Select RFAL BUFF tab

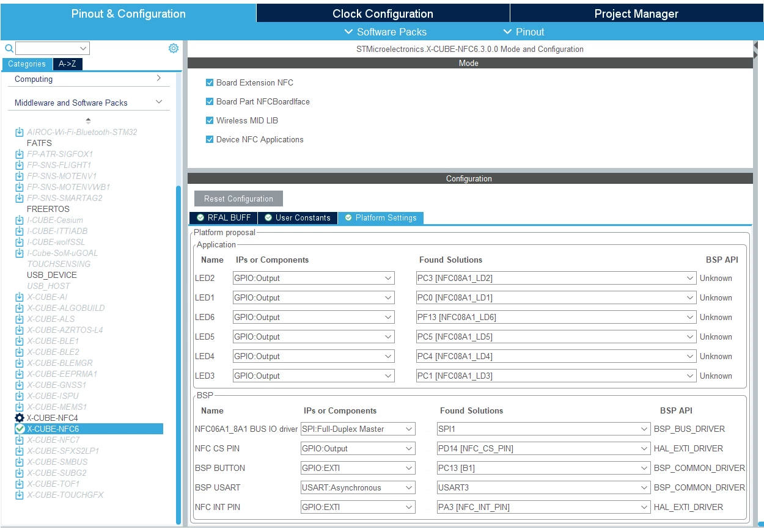coord(224,217)
